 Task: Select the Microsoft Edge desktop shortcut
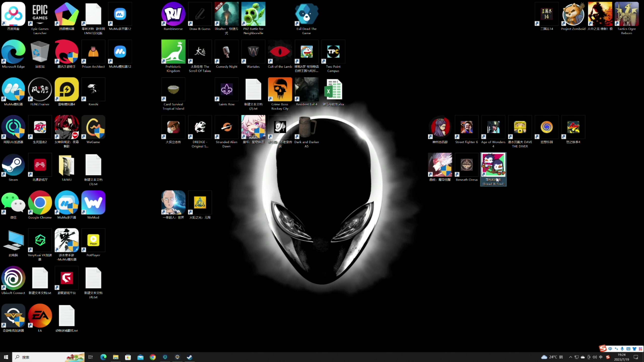pyautogui.click(x=13, y=54)
